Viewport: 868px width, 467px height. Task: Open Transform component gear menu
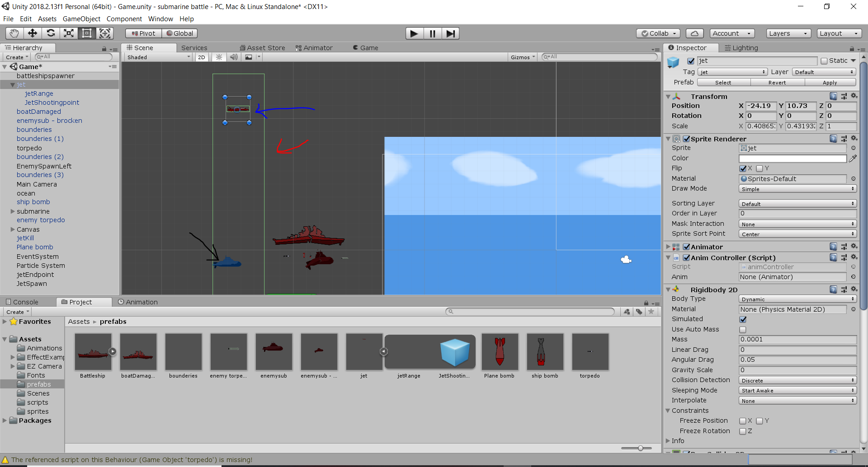coord(854,96)
